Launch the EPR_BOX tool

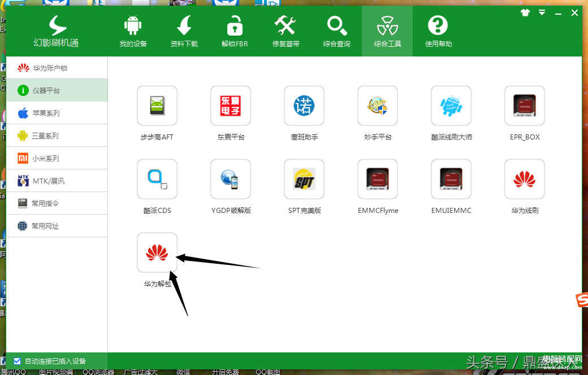point(524,106)
